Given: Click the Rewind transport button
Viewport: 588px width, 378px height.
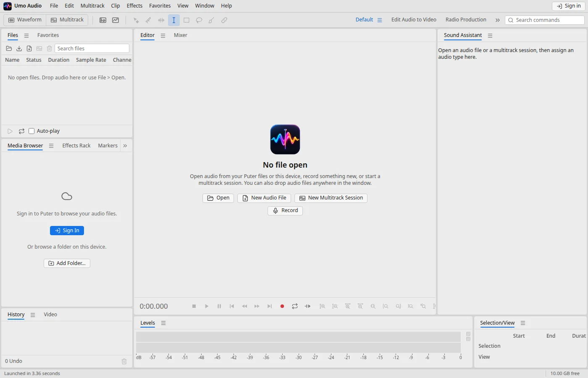Looking at the screenshot, I should pyautogui.click(x=244, y=306).
